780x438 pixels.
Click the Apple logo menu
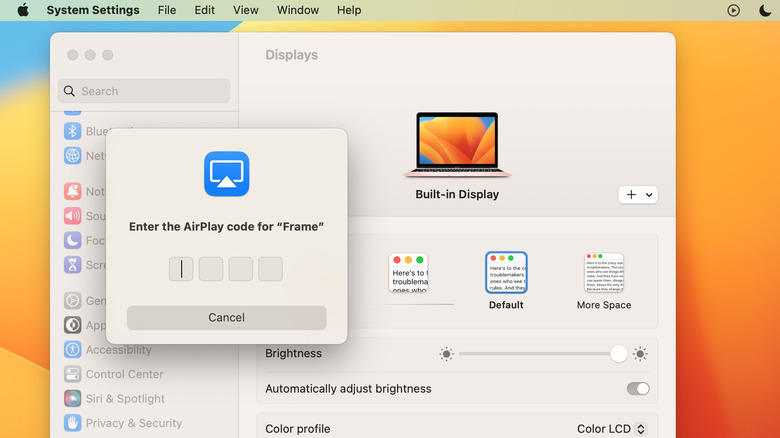23,10
